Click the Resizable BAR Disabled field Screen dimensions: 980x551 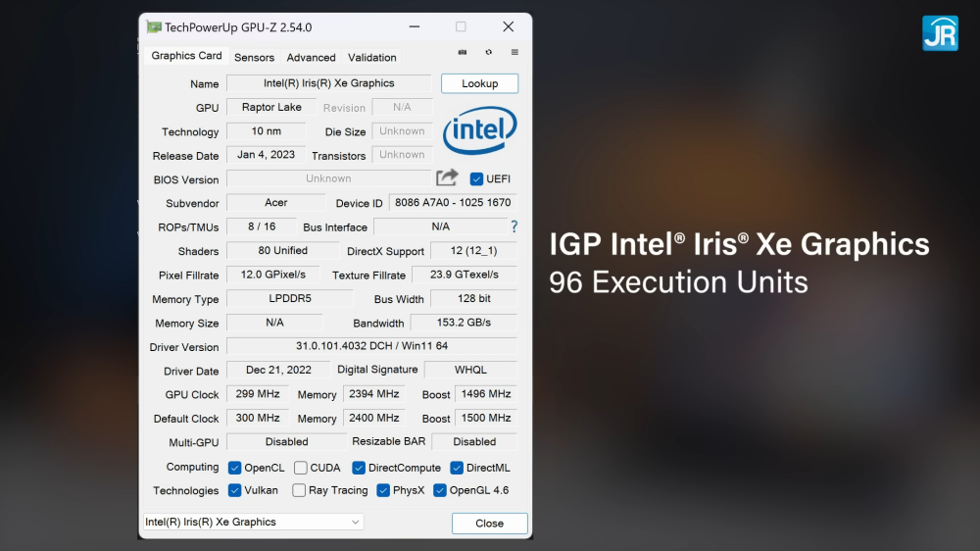(x=474, y=441)
